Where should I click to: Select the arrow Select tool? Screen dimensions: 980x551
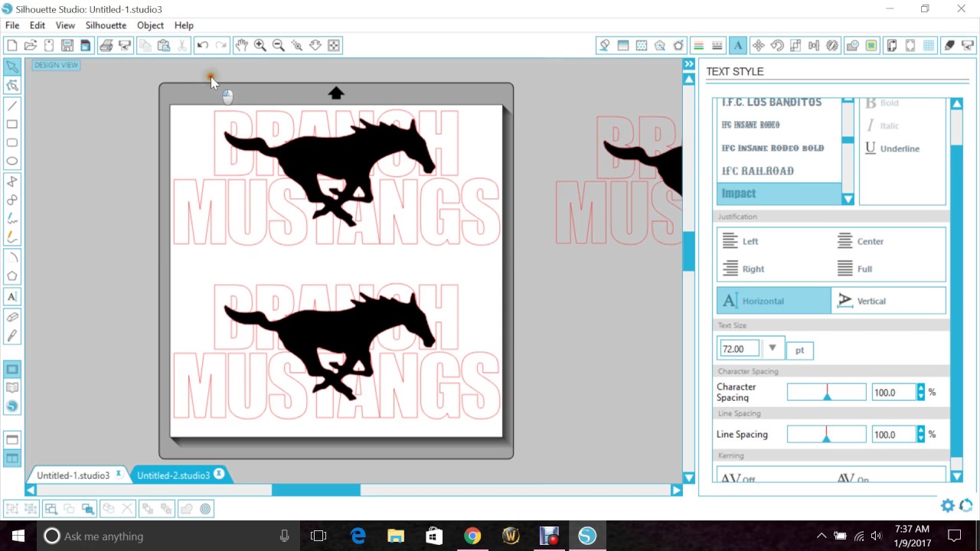coord(12,67)
